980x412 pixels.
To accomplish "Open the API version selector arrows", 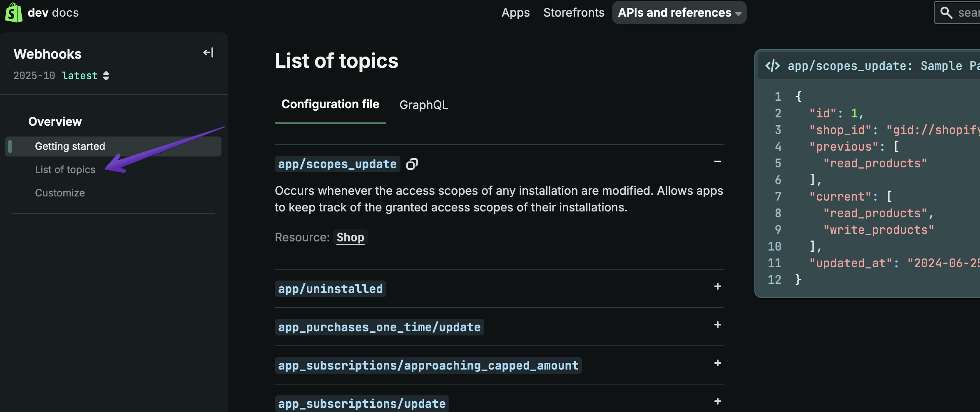I will [106, 76].
